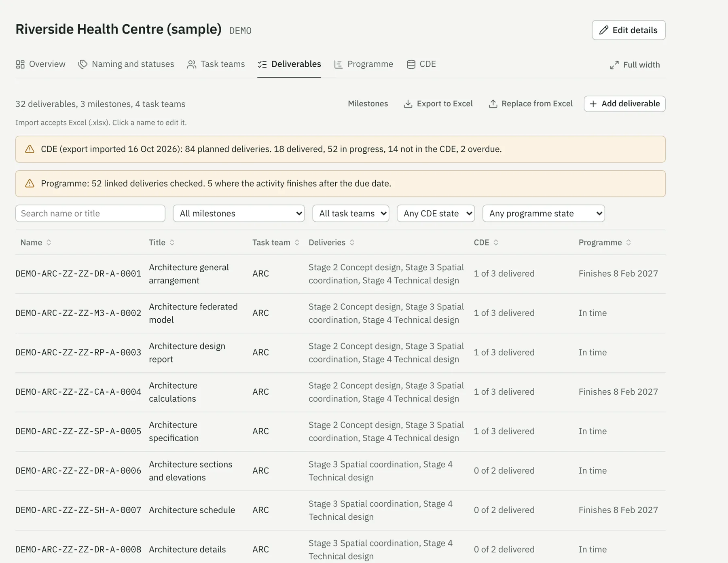Go to the Task teams tab
The height and width of the screenshot is (563, 728).
coord(216,64)
